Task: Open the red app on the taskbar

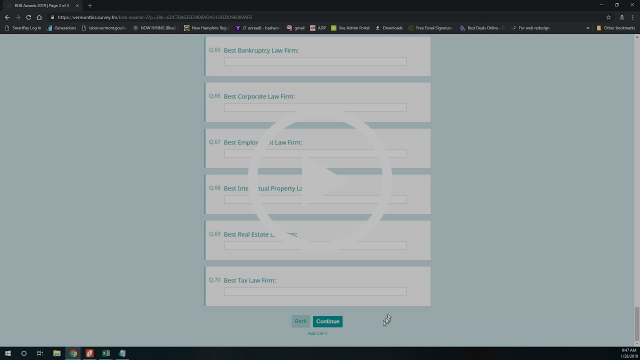Action: pos(89,353)
